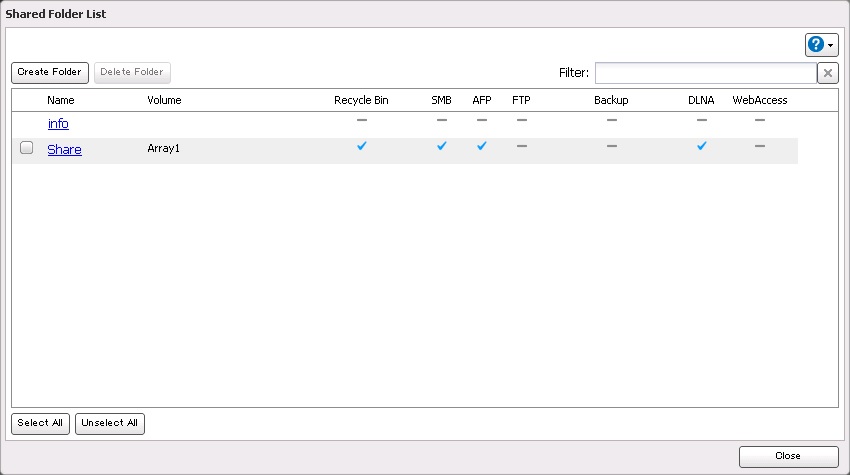
Task: Click the Backup dash in Share row
Action: [611, 146]
